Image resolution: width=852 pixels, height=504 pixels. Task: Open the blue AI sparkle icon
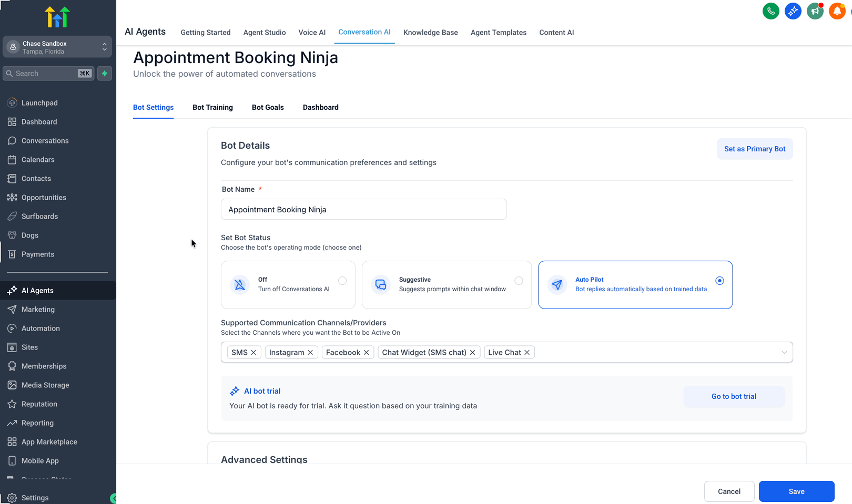[793, 11]
